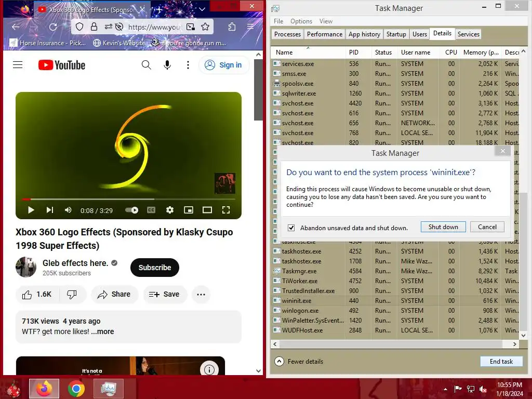Show hidden system tray icons
Image resolution: width=532 pixels, height=399 pixels.
[x=445, y=389]
